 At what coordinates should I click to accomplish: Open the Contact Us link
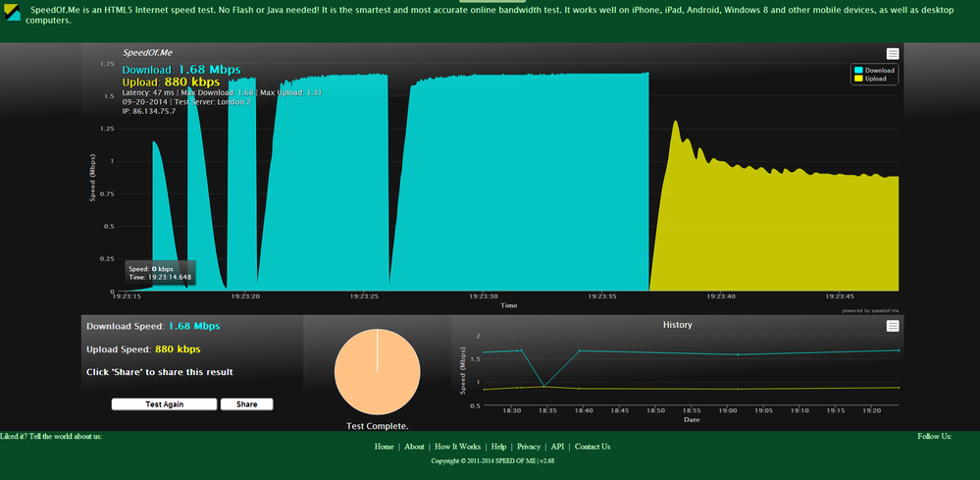coord(593,447)
